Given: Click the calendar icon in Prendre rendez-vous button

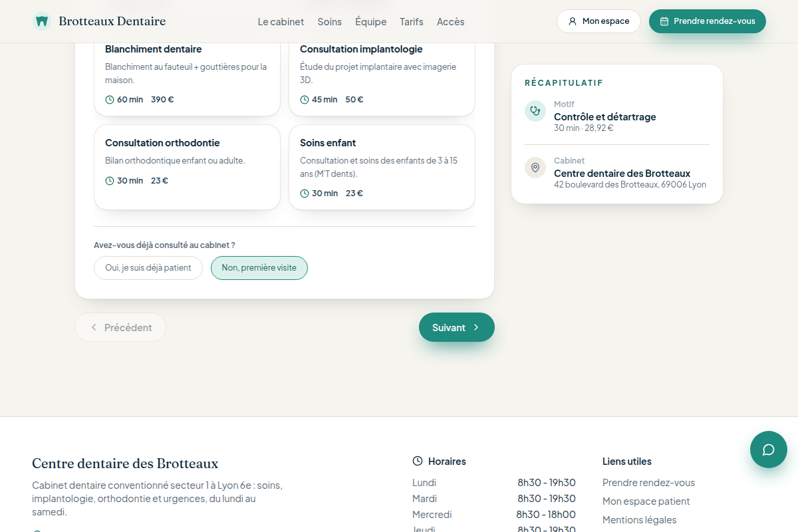Looking at the screenshot, I should click(664, 21).
